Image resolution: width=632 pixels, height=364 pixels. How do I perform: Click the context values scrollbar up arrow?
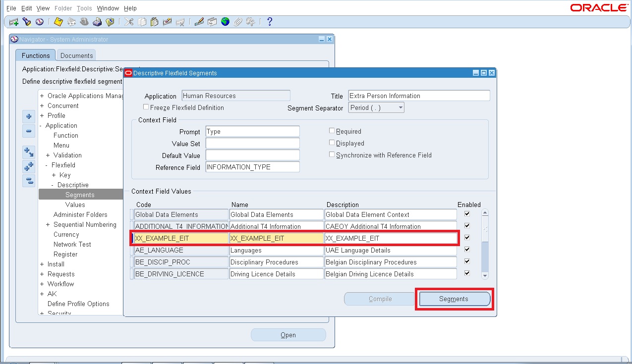coord(485,213)
